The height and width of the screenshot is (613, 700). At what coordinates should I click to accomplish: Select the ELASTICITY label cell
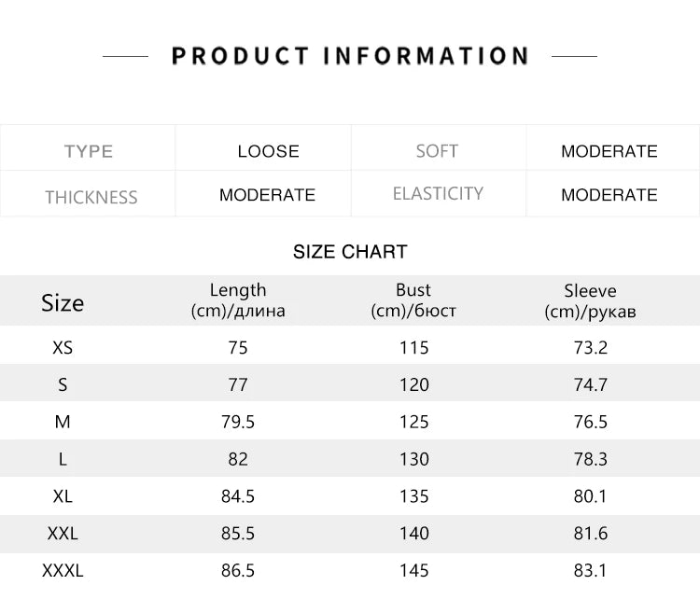(438, 194)
